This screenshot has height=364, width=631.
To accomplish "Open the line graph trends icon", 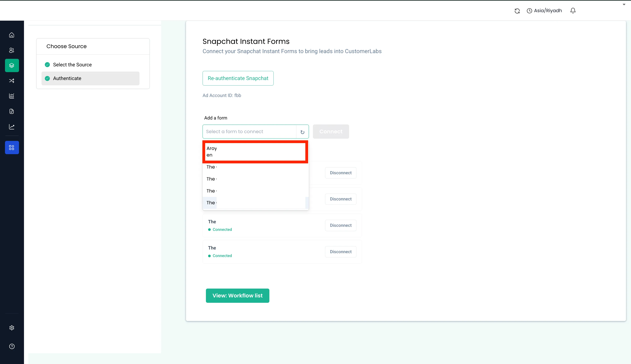I will (x=12, y=127).
